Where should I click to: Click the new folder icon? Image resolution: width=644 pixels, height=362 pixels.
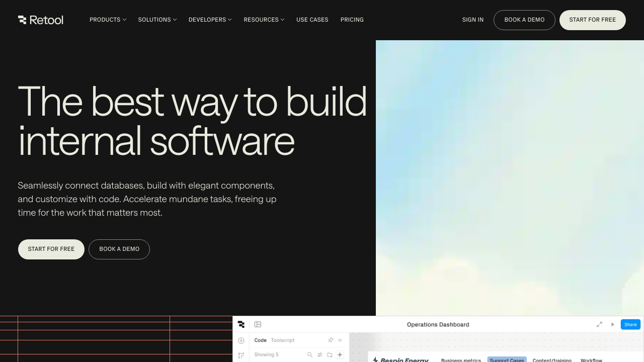pyautogui.click(x=330, y=355)
